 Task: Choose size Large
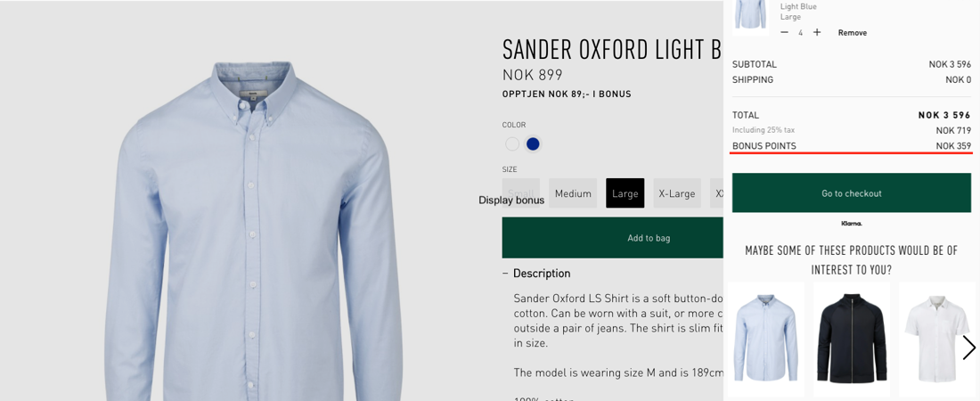pos(625,193)
